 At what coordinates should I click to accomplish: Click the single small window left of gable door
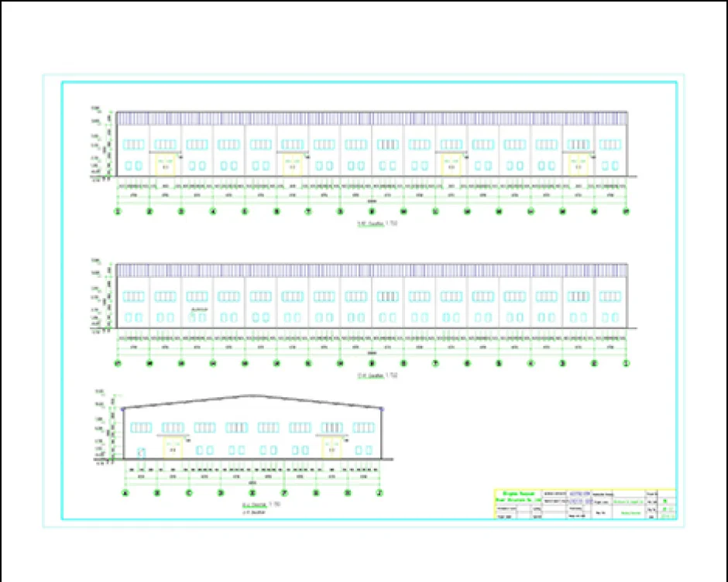140,451
